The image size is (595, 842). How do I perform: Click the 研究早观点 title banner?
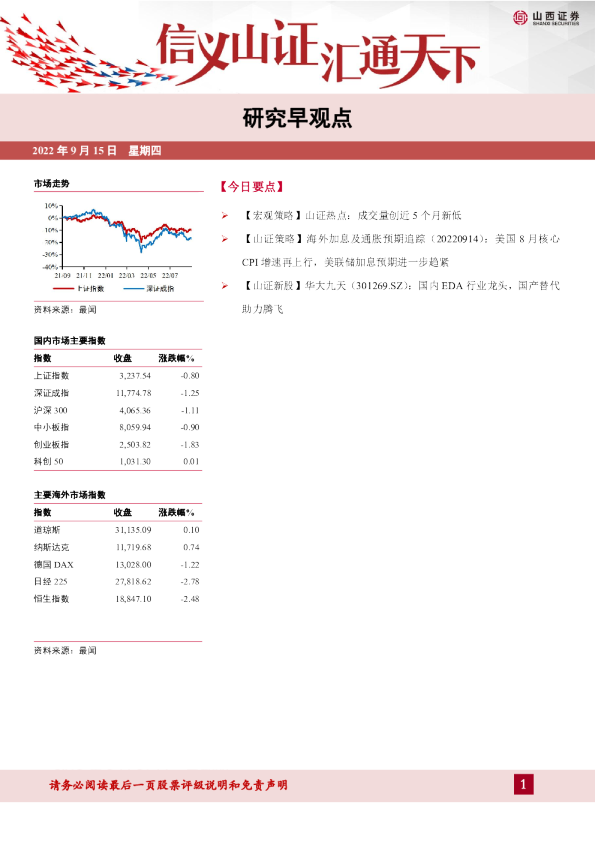(298, 118)
